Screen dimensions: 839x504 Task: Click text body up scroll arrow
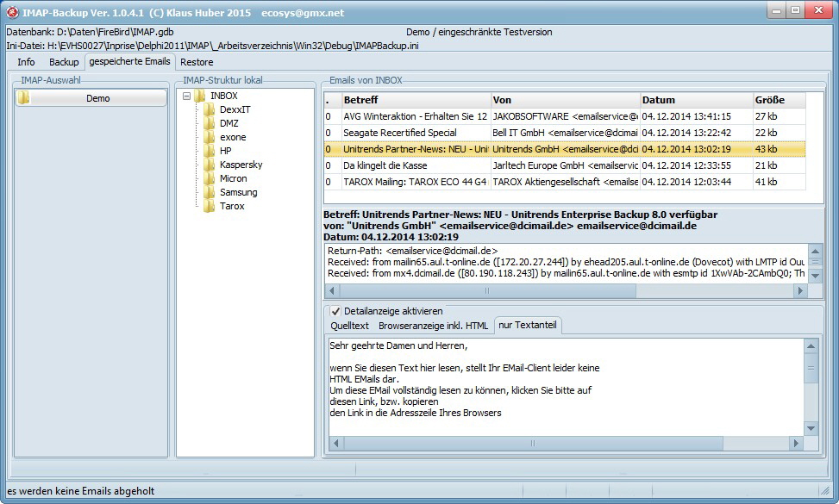811,346
